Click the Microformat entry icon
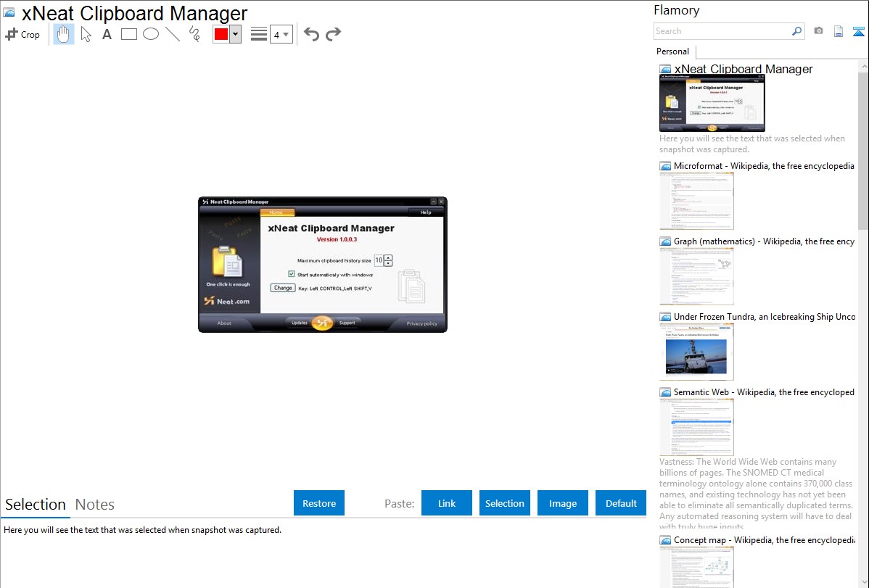The image size is (869, 588). click(x=665, y=166)
